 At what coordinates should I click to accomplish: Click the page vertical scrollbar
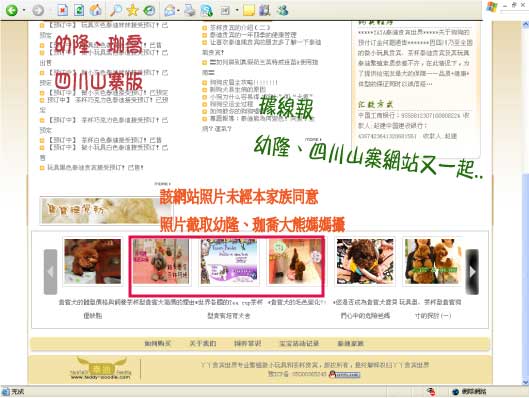coord(525,202)
